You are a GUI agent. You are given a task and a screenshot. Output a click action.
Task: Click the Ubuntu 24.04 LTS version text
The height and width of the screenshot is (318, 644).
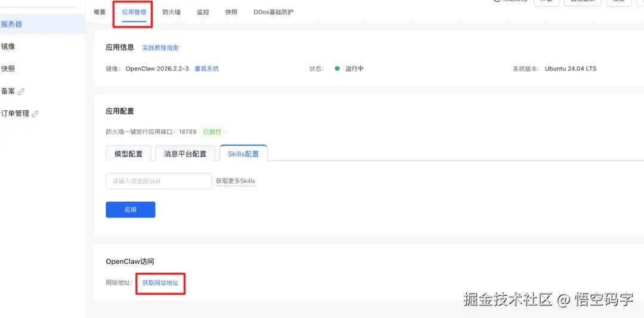click(571, 69)
